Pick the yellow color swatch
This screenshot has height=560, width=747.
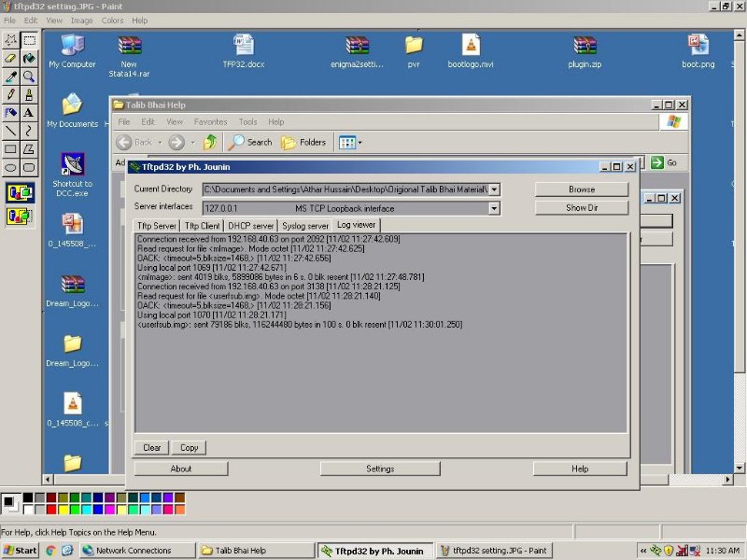63,510
